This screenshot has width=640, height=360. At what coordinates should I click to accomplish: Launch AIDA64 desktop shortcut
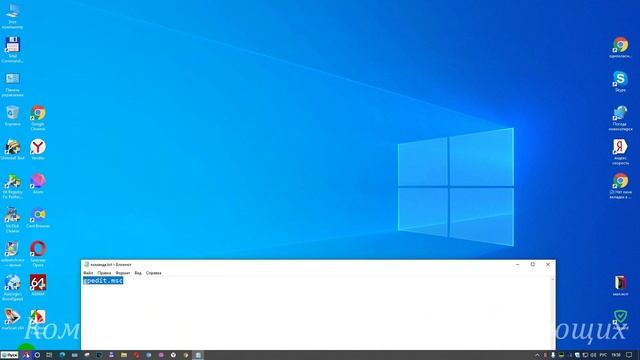coord(38,285)
